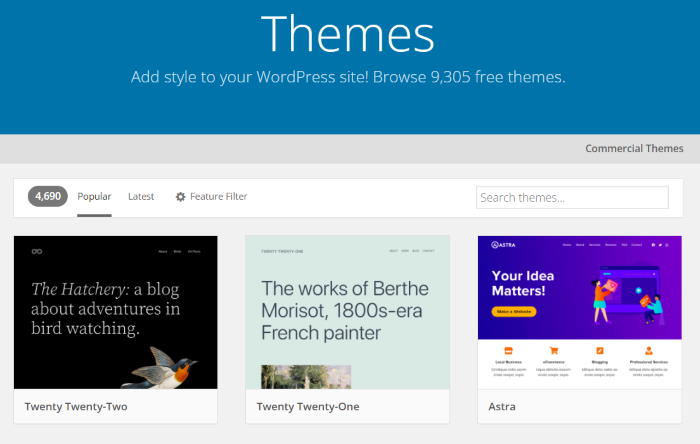
Task: Click the person icon in Astra preview
Action: coord(649,351)
